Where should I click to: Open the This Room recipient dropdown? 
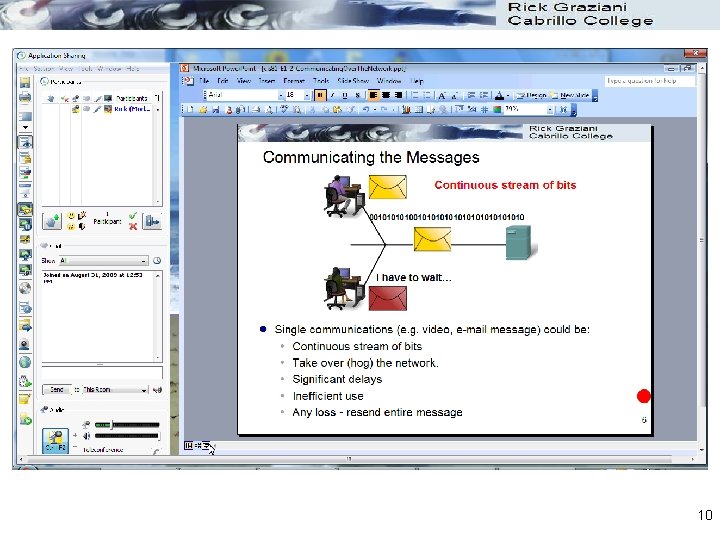(x=114, y=390)
